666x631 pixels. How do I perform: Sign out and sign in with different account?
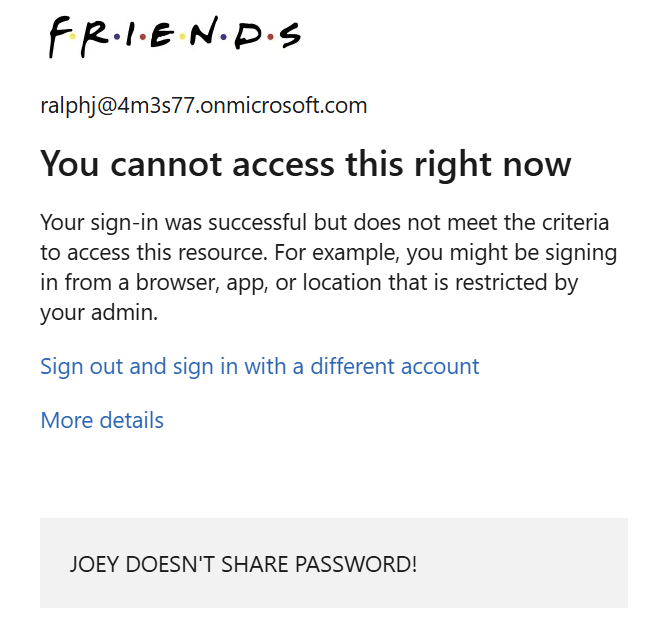coord(259,366)
